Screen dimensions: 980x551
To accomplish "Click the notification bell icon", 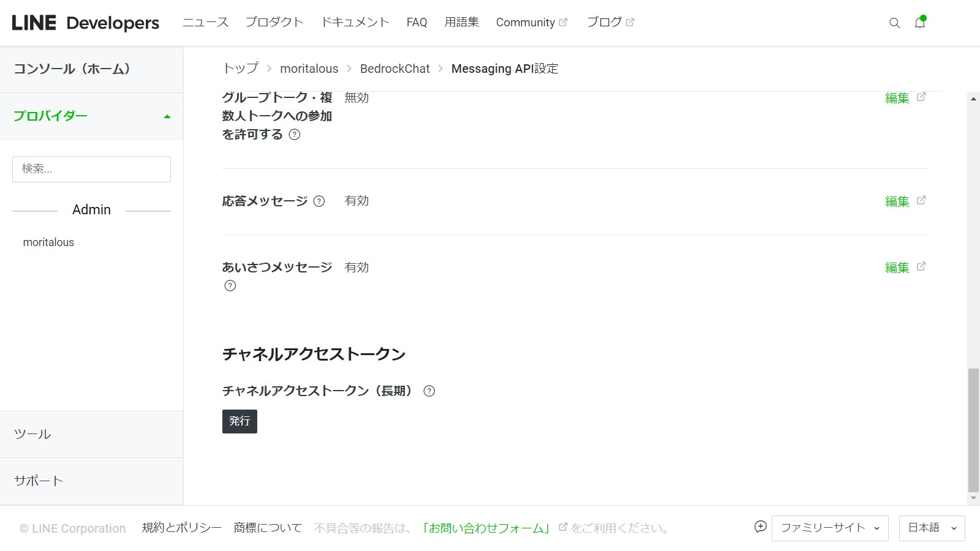I will pos(919,23).
